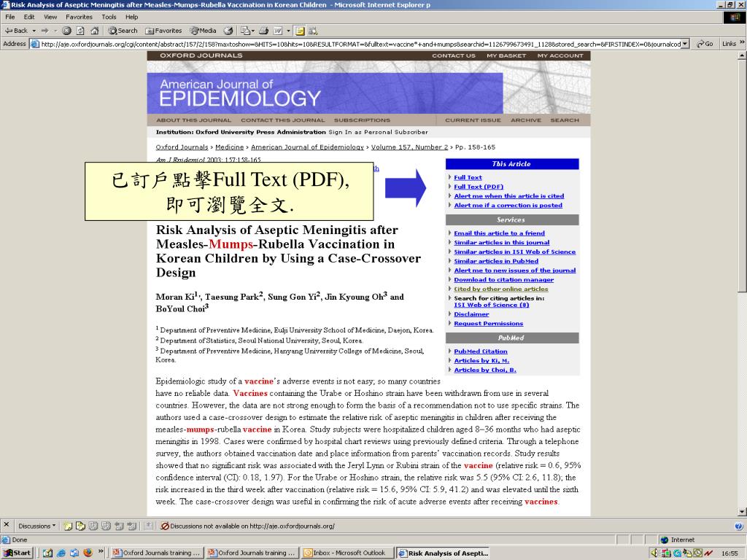Click Discussions bar help question icon
This screenshot has height=560, width=747.
[x=738, y=526]
